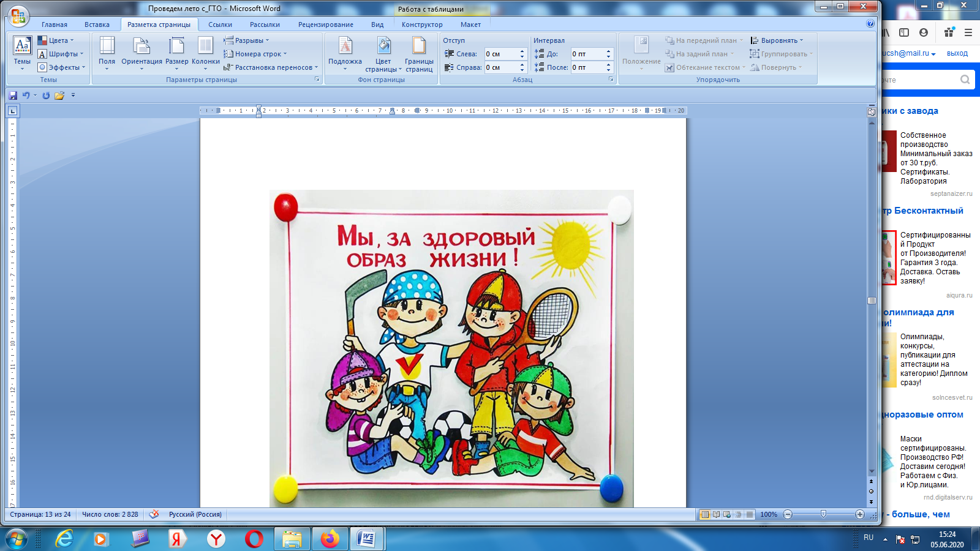Toggle the ruler display button above scrollbar
Image resolution: width=980 pixels, height=551 pixels.
coord(872,111)
